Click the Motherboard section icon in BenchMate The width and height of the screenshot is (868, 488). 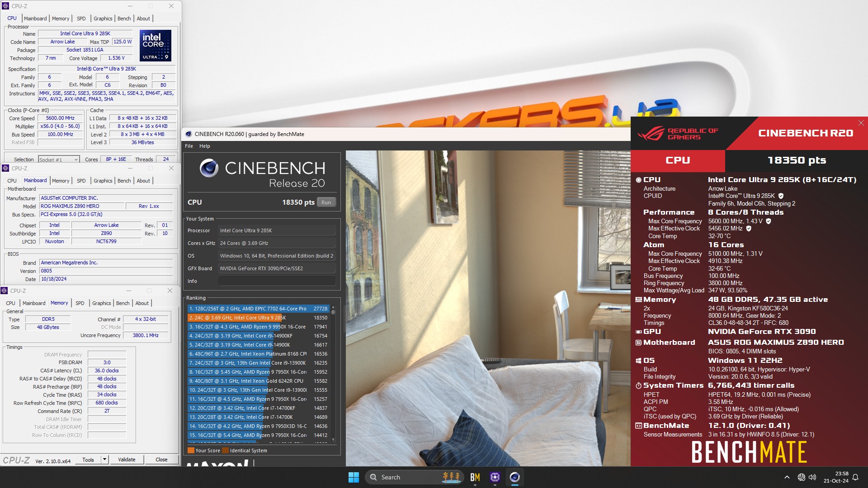[638, 343]
